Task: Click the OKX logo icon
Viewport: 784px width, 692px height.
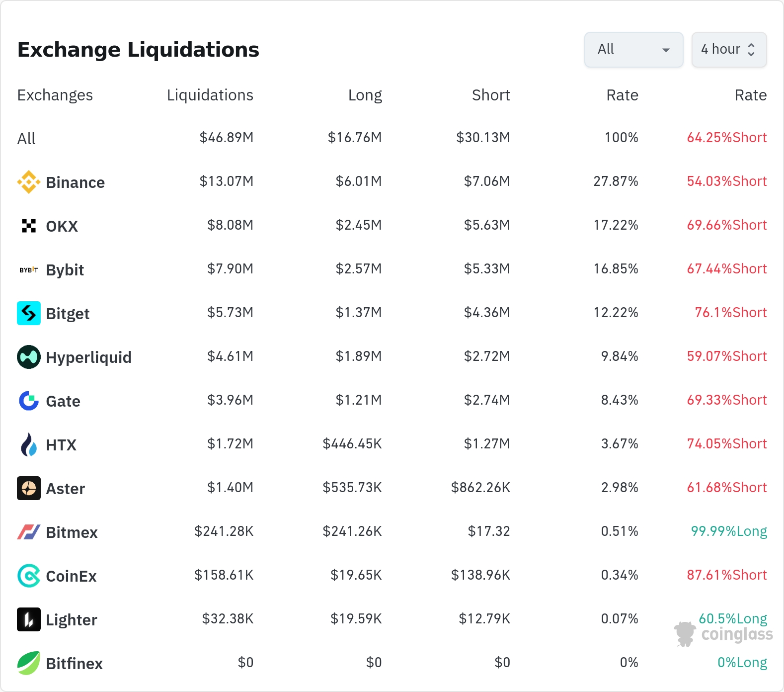Action: click(x=29, y=226)
